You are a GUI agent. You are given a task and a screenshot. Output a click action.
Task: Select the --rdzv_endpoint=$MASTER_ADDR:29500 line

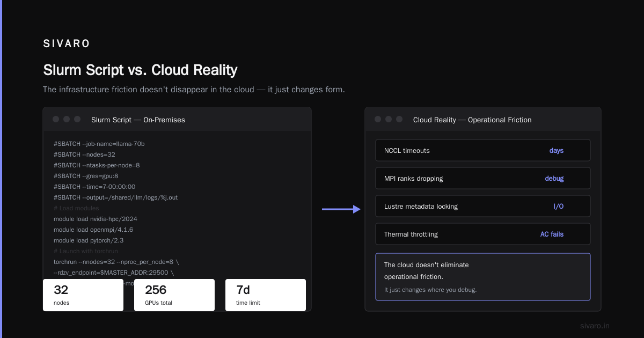[x=114, y=273]
